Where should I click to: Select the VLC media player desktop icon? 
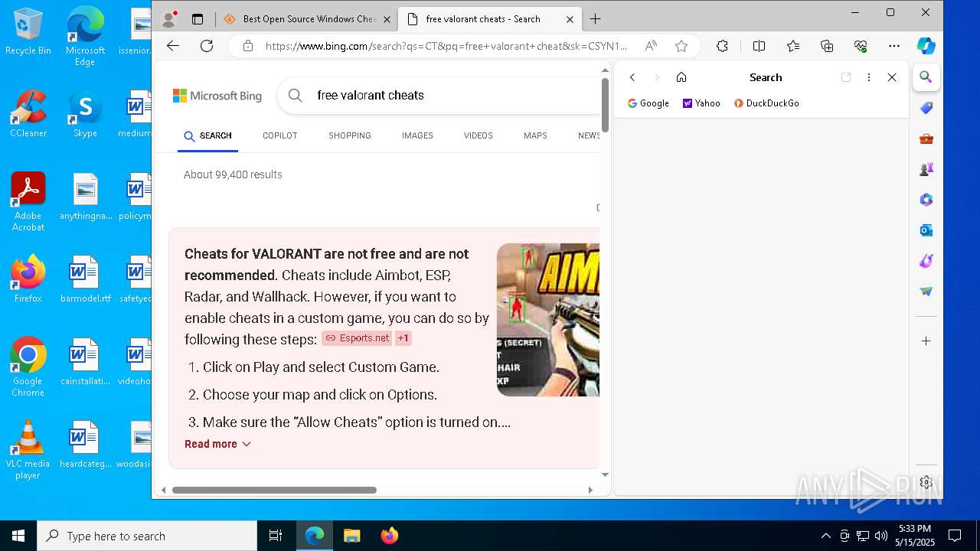[28, 450]
